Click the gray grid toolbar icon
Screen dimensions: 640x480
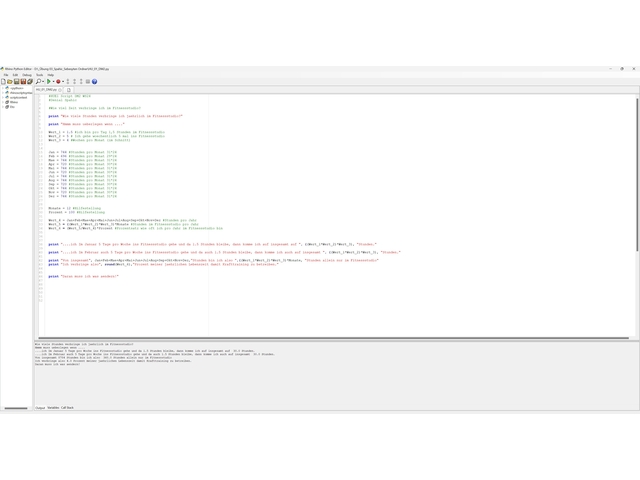[88, 82]
